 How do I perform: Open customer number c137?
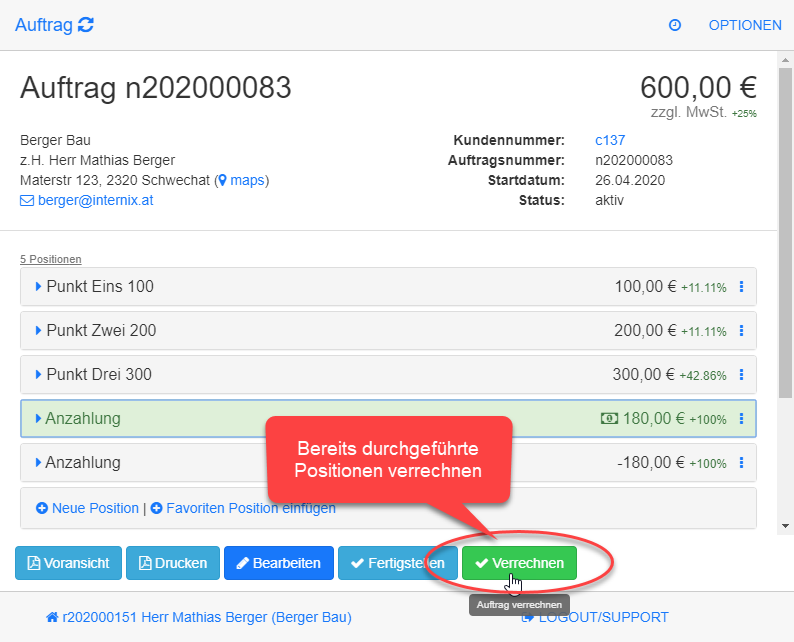pyautogui.click(x=610, y=140)
